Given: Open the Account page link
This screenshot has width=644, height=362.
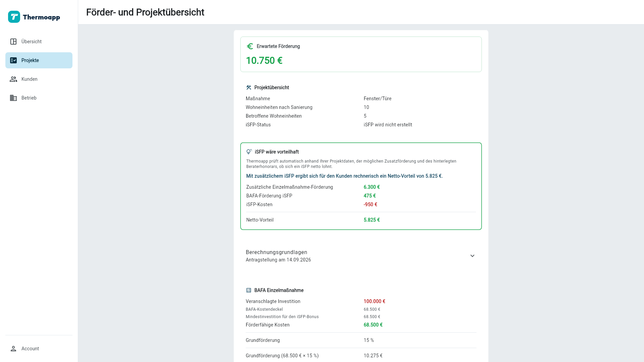Looking at the screenshot, I should pos(39,349).
